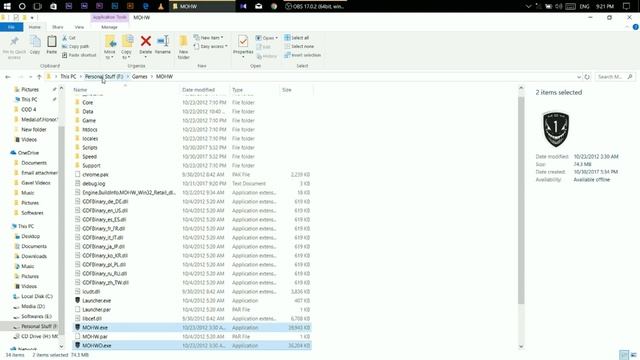Switch to large icons view layout

click(x=633, y=355)
